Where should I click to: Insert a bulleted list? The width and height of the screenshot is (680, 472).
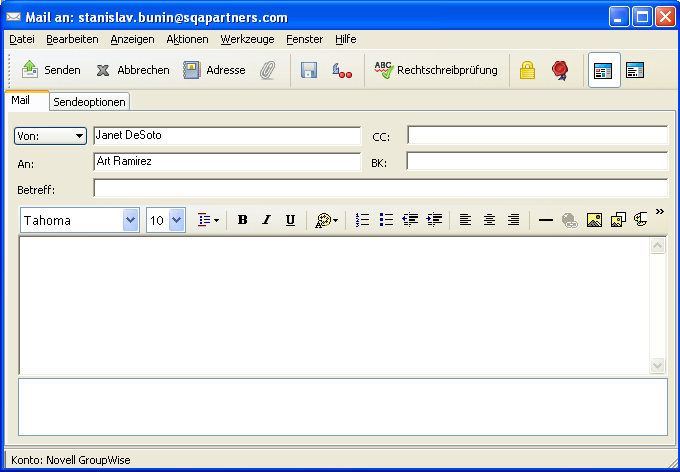386,220
